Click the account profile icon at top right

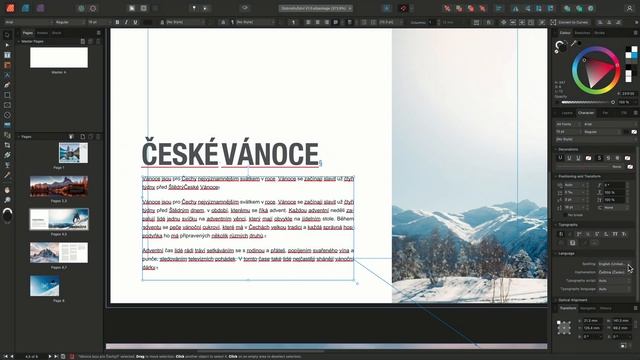click(629, 8)
